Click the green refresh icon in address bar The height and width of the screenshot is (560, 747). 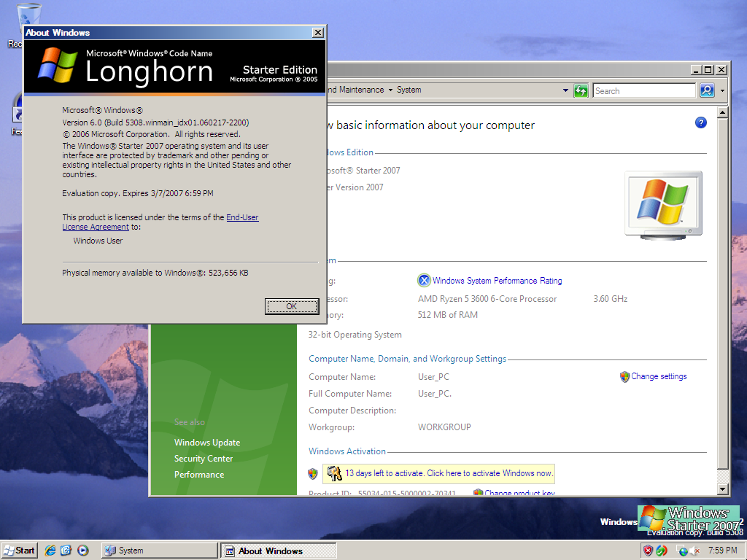(581, 90)
